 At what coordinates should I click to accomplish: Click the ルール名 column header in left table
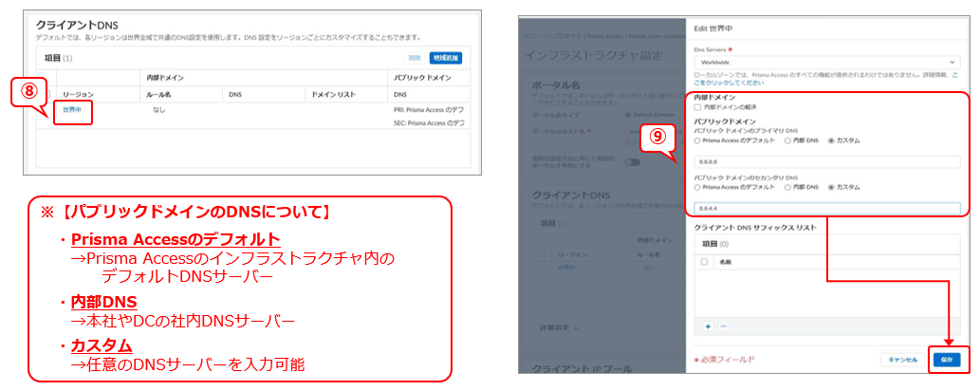[x=158, y=94]
